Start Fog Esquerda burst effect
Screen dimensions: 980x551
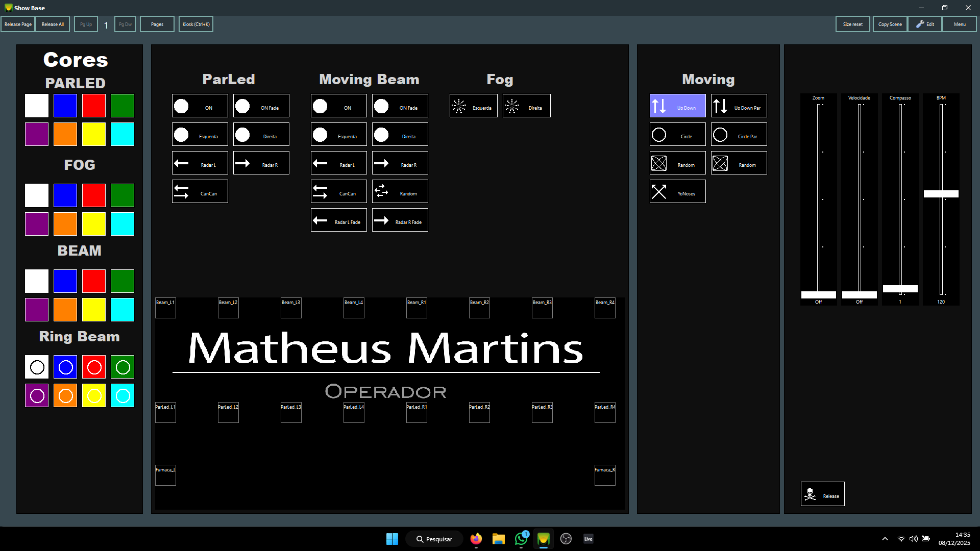[473, 106]
